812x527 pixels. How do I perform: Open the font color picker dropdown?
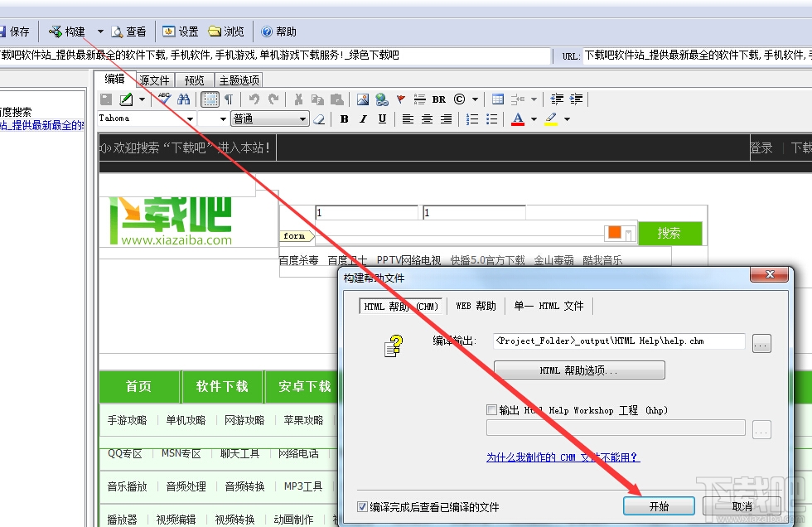[x=534, y=118]
